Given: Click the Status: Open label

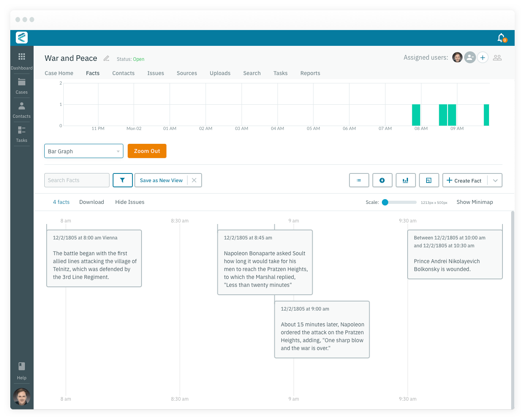Looking at the screenshot, I should coord(130,59).
